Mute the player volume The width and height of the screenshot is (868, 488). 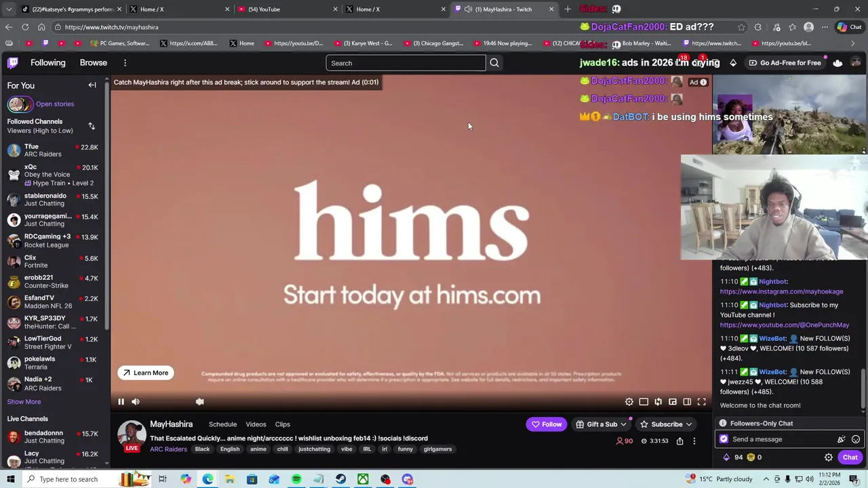point(136,402)
